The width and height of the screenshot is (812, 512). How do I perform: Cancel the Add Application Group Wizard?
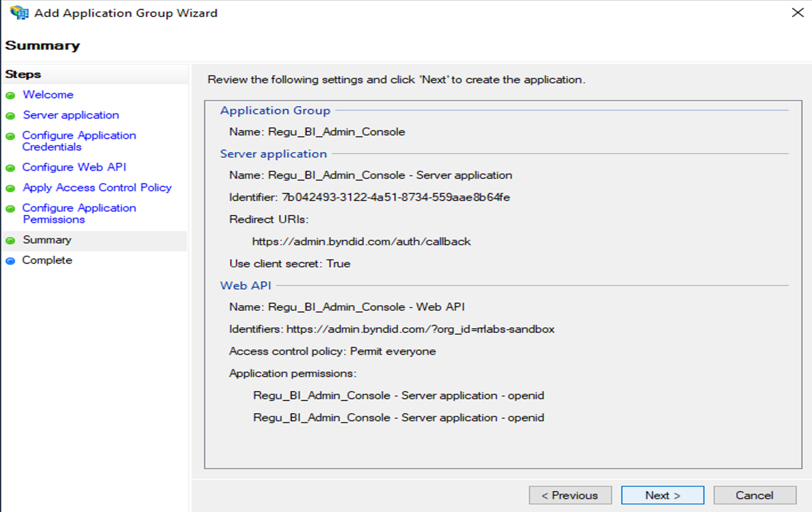(754, 495)
